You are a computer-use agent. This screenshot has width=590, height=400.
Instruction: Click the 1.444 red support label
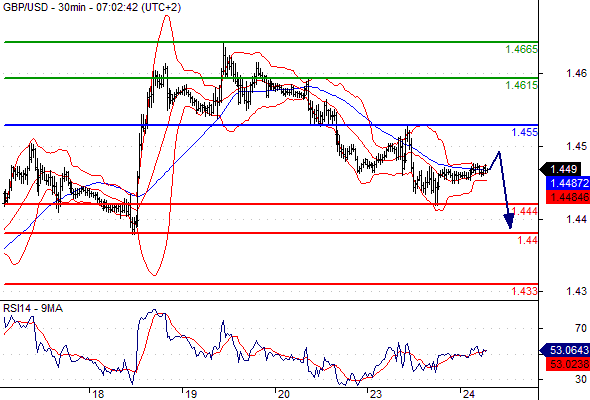click(x=525, y=211)
